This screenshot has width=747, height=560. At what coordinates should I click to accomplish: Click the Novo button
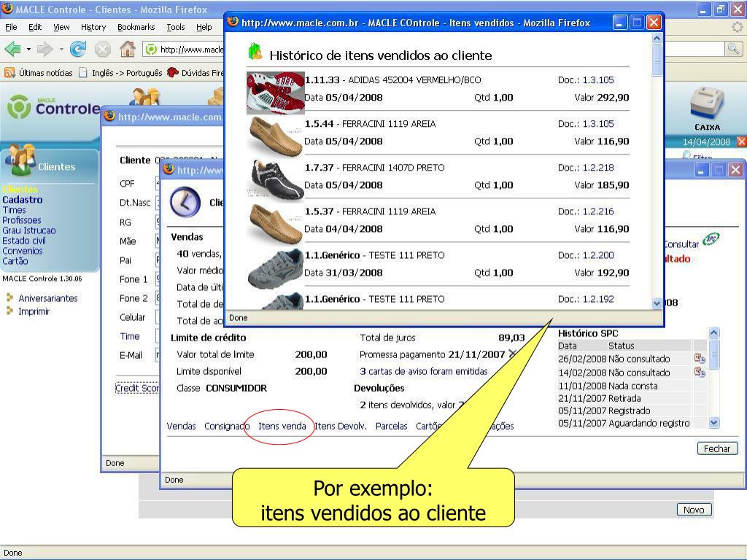694,510
